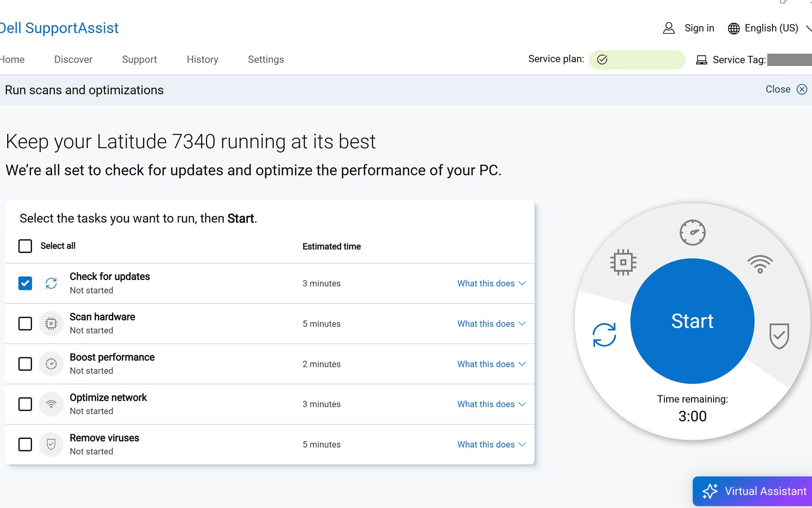The height and width of the screenshot is (508, 812).
Task: Click the Remove viruses shield icon in list
Action: (51, 444)
